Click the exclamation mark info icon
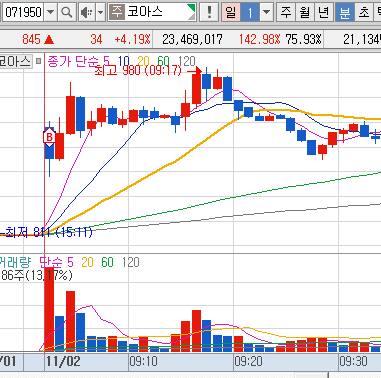This screenshot has height=378, width=381. tap(209, 12)
